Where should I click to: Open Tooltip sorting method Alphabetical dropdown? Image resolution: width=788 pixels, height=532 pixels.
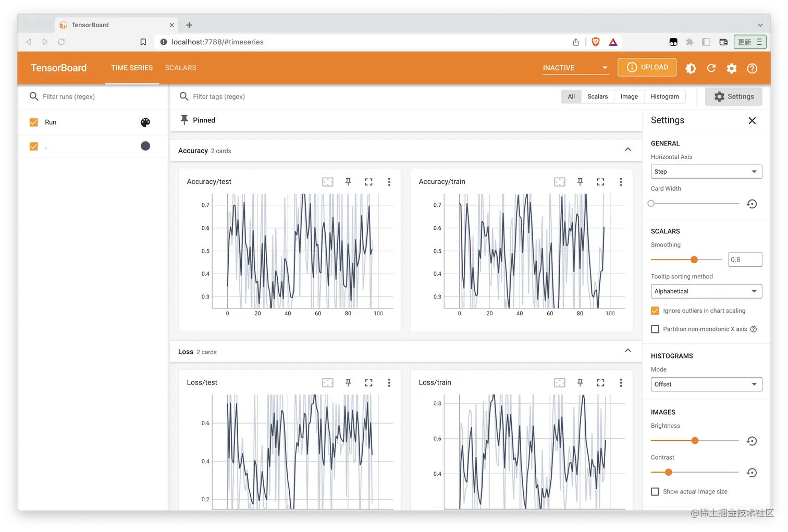coord(706,291)
